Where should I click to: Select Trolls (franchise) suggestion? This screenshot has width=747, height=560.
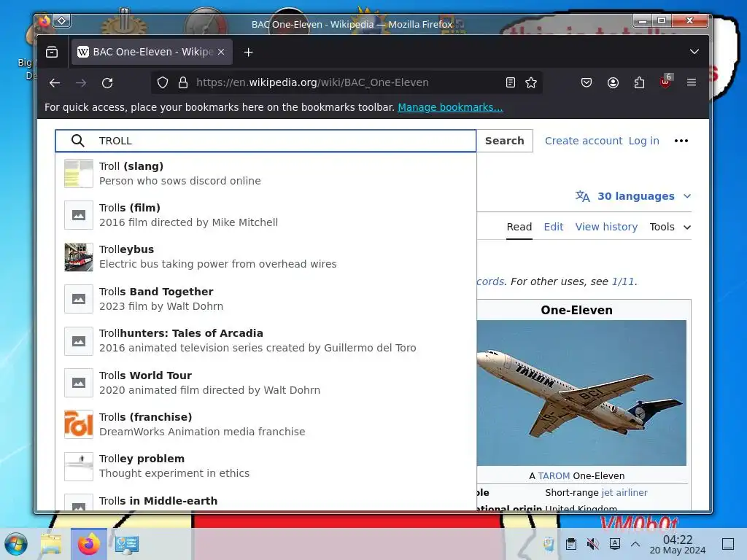(x=266, y=424)
